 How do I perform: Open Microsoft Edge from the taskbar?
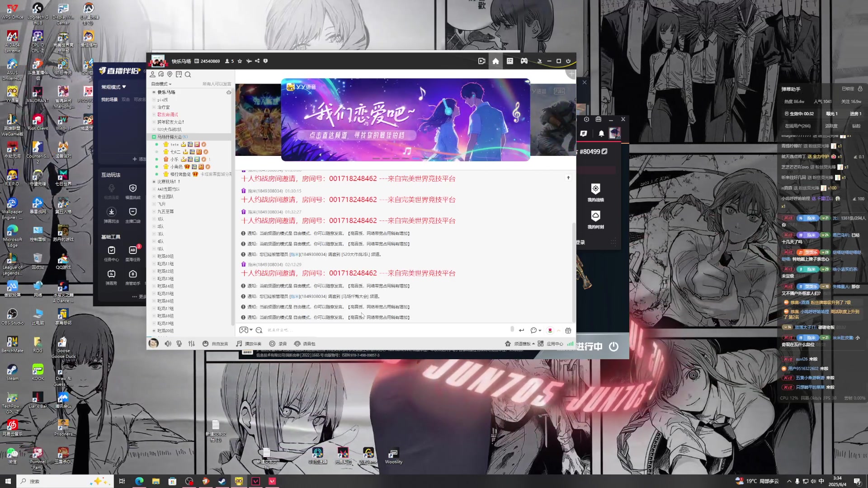(139, 481)
